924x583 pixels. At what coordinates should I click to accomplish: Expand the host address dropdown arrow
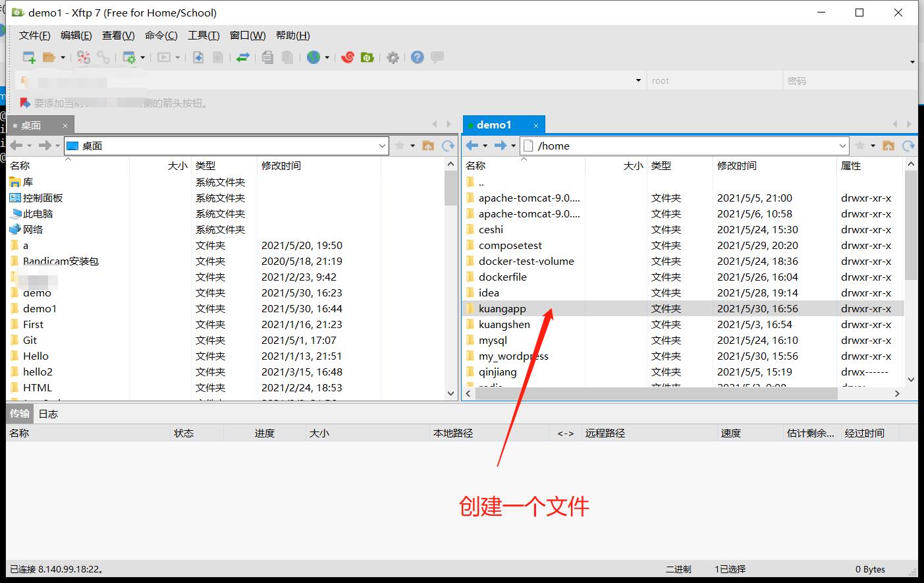click(638, 80)
